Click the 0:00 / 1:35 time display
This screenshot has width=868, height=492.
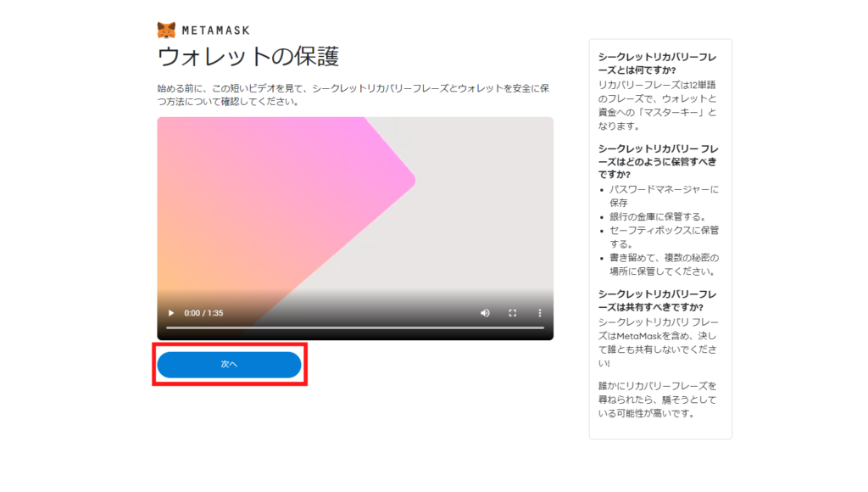click(203, 313)
